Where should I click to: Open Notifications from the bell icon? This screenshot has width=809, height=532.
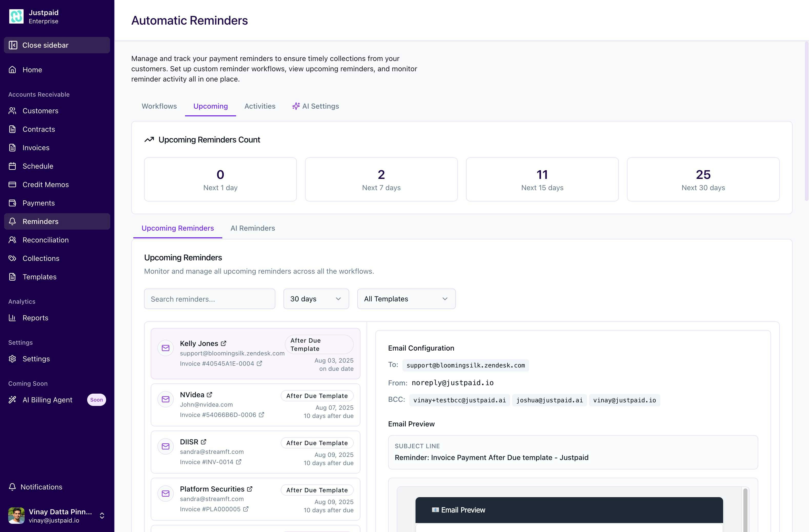(x=12, y=487)
